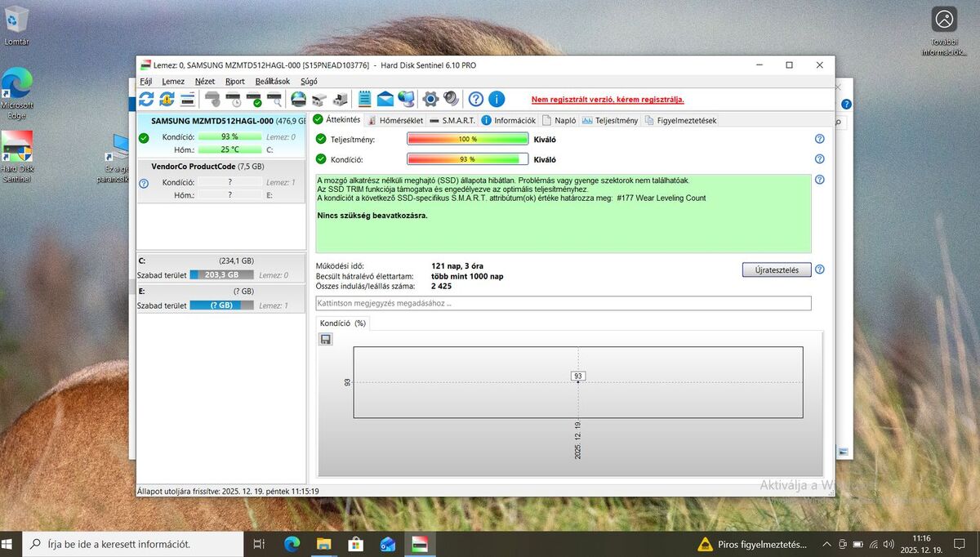Select the C: drive partition entry

[x=221, y=268]
